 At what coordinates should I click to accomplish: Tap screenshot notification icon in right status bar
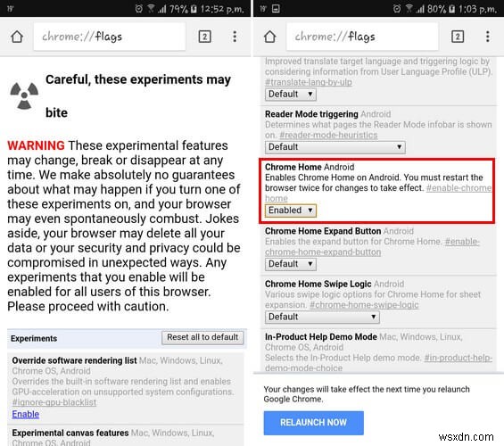(276, 9)
